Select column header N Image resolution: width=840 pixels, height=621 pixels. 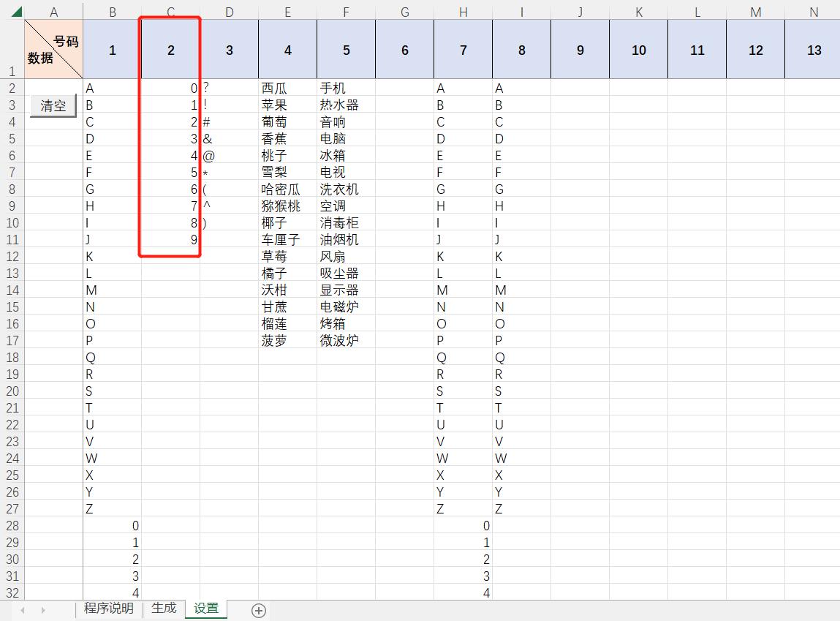pyautogui.click(x=814, y=11)
